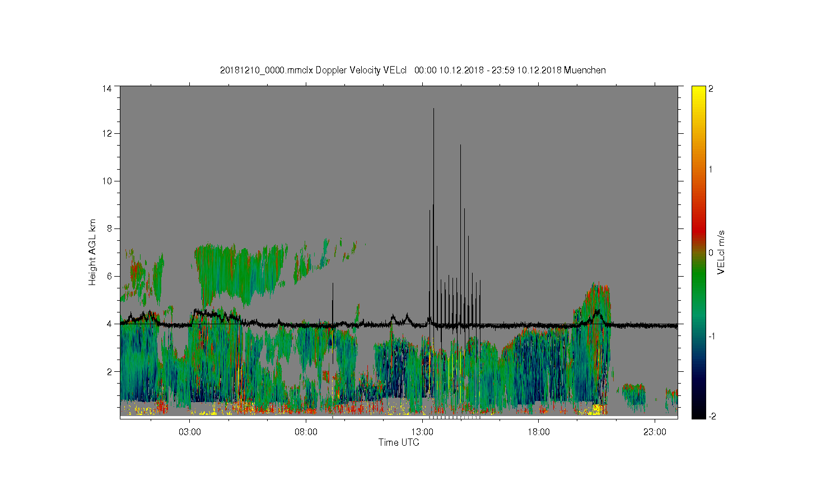
Task: Click the plot title text '20181210_0000.mmclx Doppler Velocity VELcl'
Action: (313, 71)
